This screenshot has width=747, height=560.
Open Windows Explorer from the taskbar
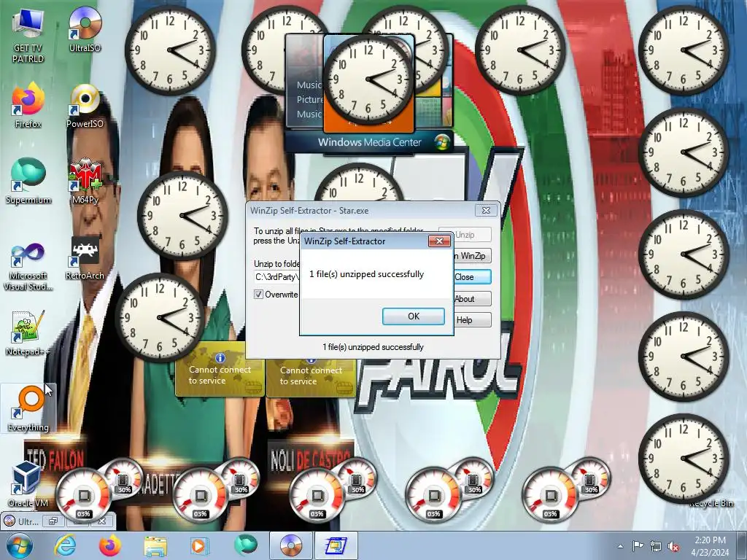(155, 545)
